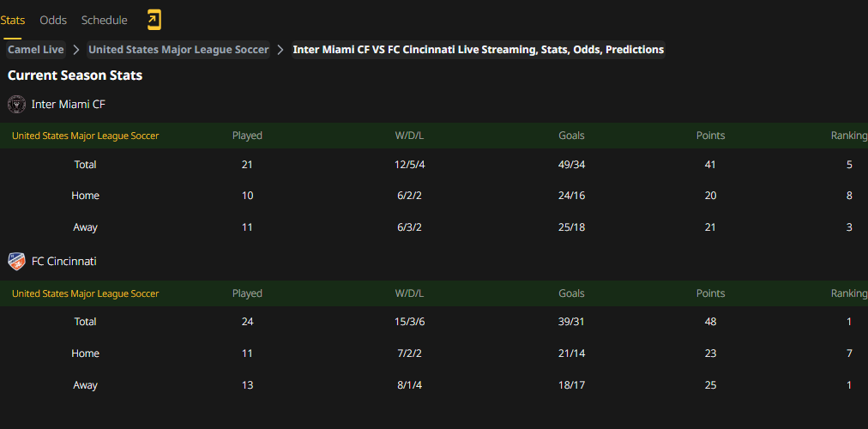Go to Camel Live breadcrumb link
The image size is (868, 429).
(x=36, y=50)
